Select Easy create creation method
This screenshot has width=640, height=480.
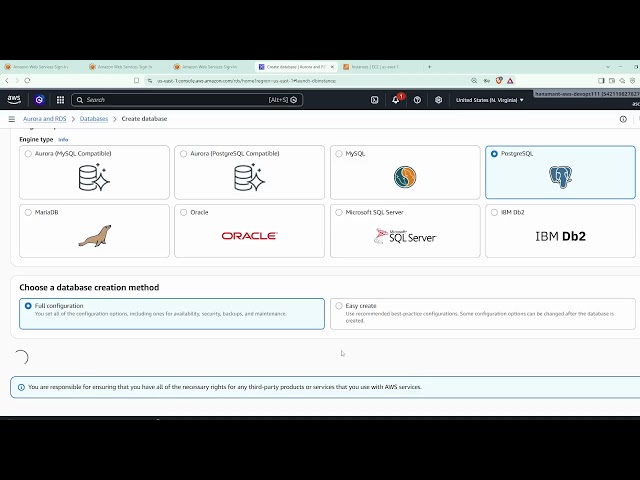point(339,306)
